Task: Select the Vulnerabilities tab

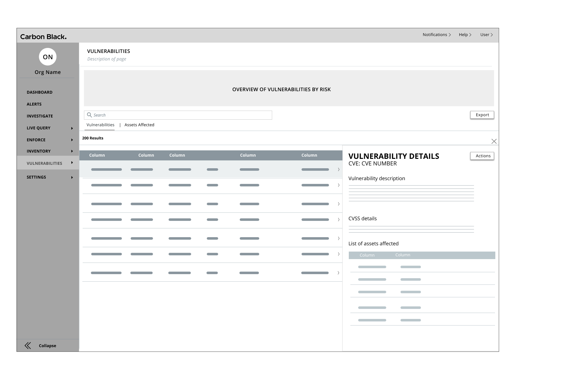Action: (x=100, y=125)
